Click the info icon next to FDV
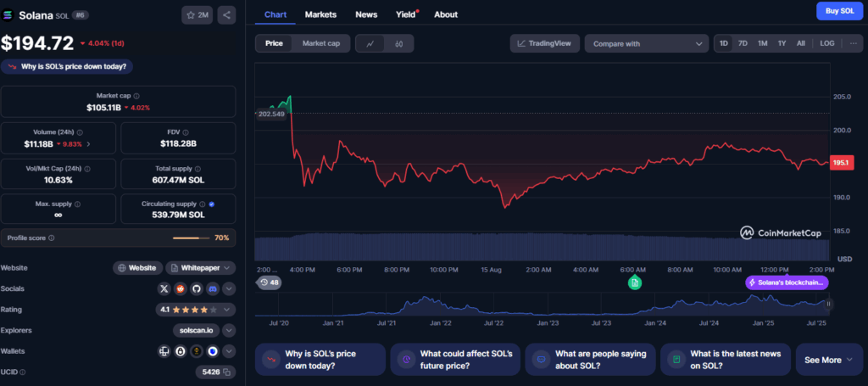Screen dimensions: 868x386 [x=186, y=132]
